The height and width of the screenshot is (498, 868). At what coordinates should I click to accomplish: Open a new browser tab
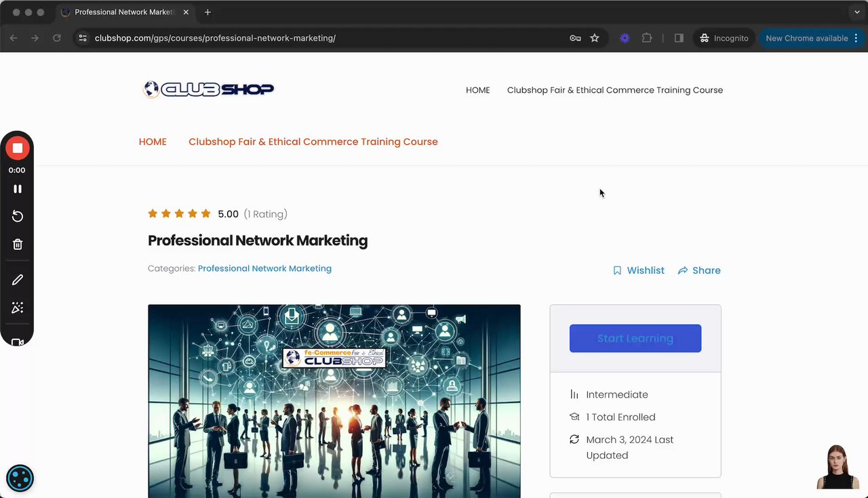click(x=208, y=12)
